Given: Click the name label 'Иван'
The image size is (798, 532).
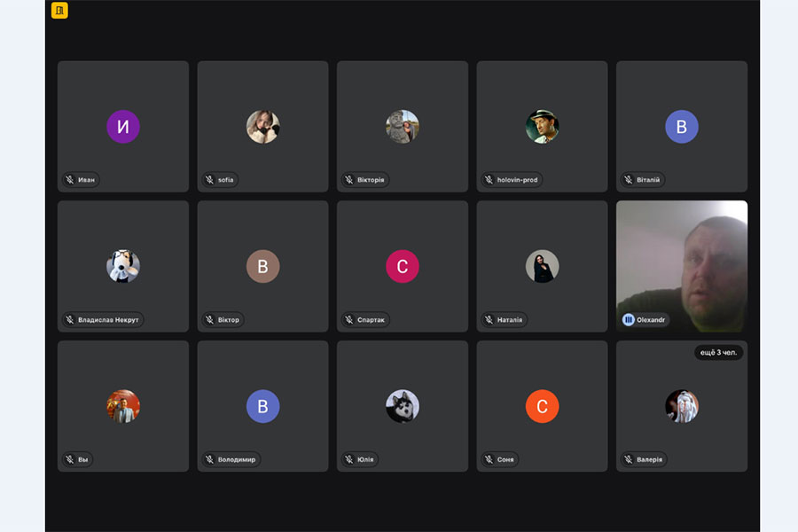Looking at the screenshot, I should [x=87, y=180].
